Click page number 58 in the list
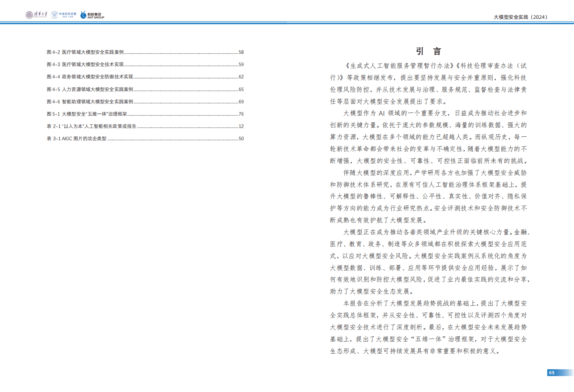574x392 pixels. click(x=241, y=52)
